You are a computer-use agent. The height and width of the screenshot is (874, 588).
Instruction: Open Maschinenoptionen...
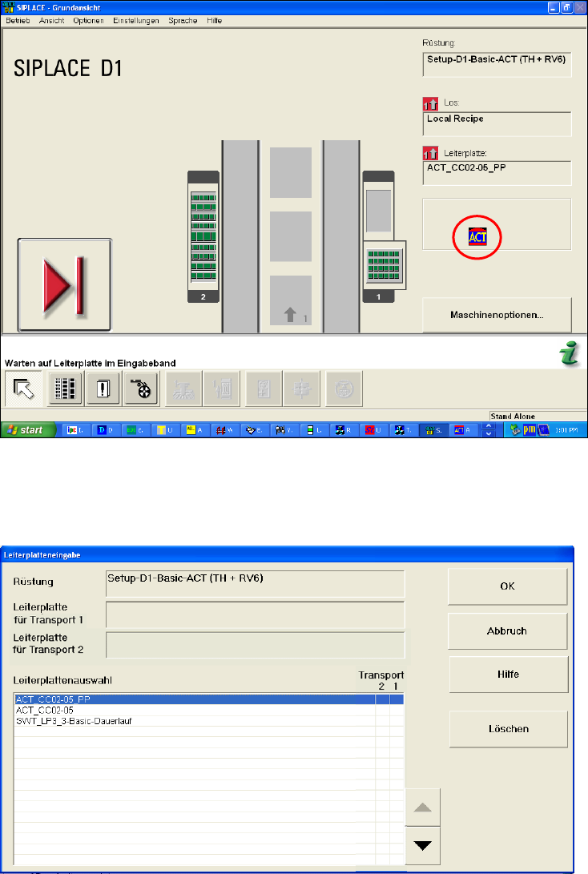pyautogui.click(x=497, y=315)
